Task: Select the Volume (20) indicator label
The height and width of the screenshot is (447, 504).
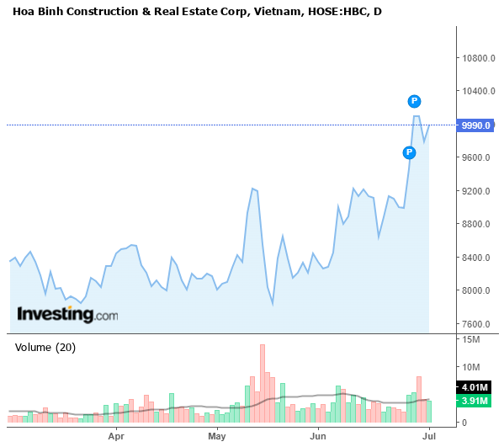Action: pos(45,348)
